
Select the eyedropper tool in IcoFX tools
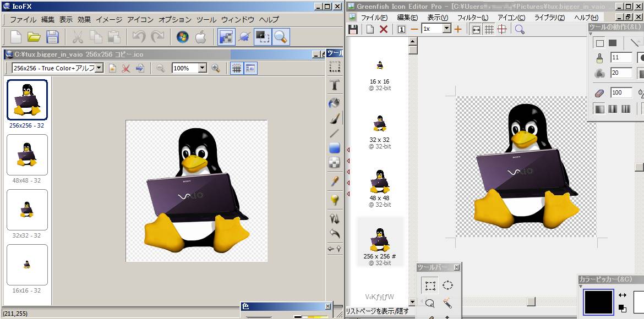(x=335, y=182)
